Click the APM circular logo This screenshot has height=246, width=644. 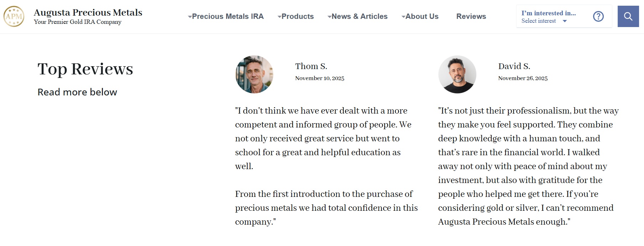coord(14,16)
